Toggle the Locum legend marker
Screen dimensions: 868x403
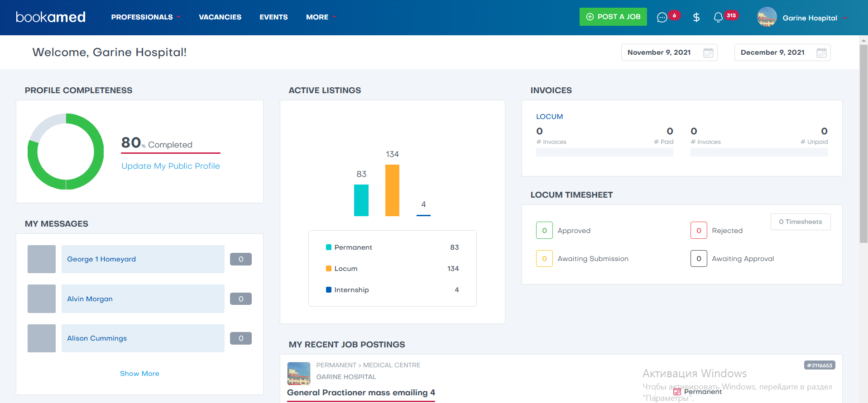pyautogui.click(x=329, y=269)
